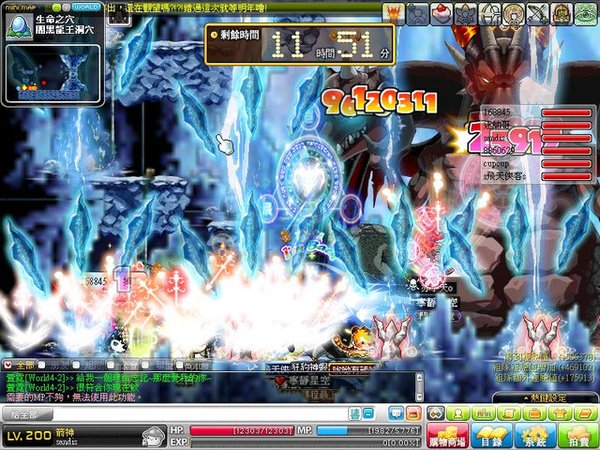Open the WORLD map button
The height and width of the screenshot is (450, 600).
[x=86, y=7]
